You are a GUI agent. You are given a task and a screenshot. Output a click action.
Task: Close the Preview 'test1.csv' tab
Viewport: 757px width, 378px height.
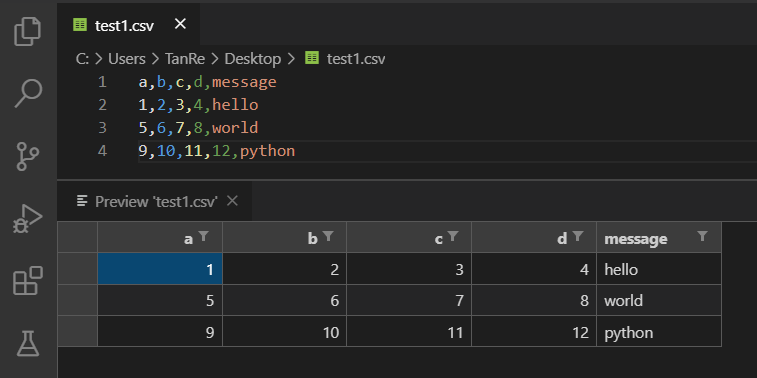[232, 201]
